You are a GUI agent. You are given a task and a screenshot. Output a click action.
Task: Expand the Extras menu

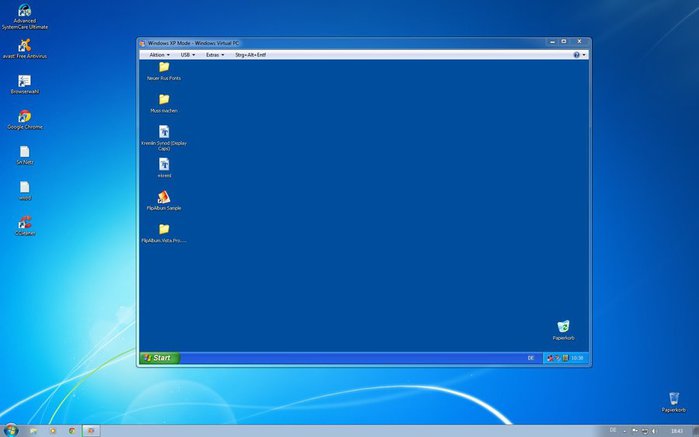point(215,55)
